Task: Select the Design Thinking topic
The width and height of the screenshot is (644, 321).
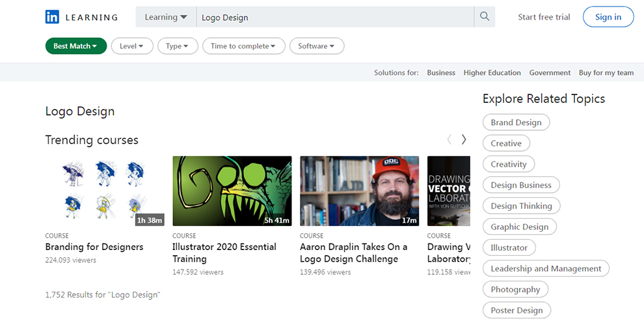Action: pos(521,206)
